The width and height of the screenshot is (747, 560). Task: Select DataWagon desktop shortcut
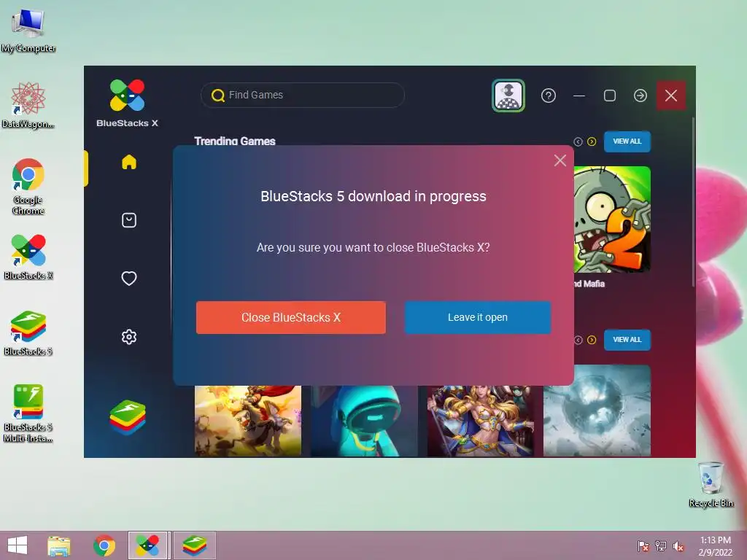pos(28,105)
